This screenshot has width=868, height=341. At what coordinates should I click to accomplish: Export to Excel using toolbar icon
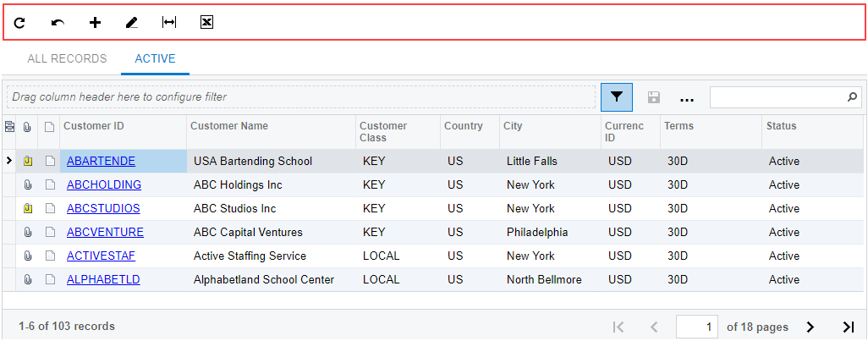[x=206, y=23]
